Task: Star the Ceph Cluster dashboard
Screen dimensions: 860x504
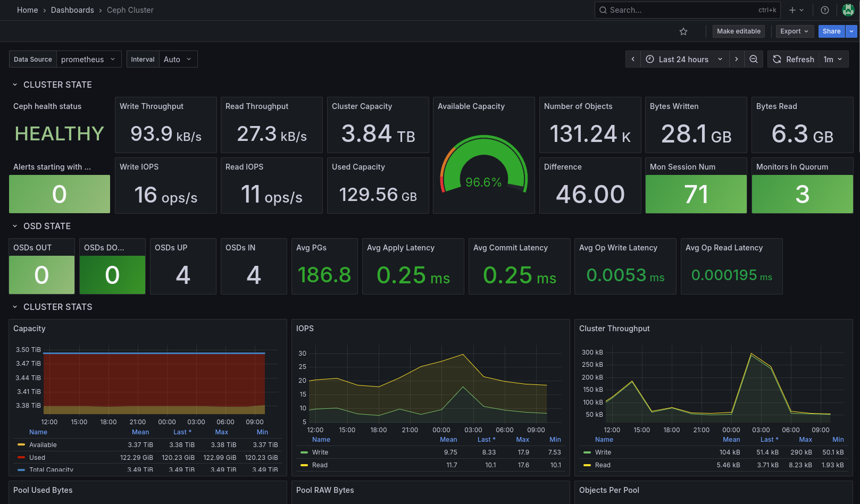Action: click(x=683, y=31)
